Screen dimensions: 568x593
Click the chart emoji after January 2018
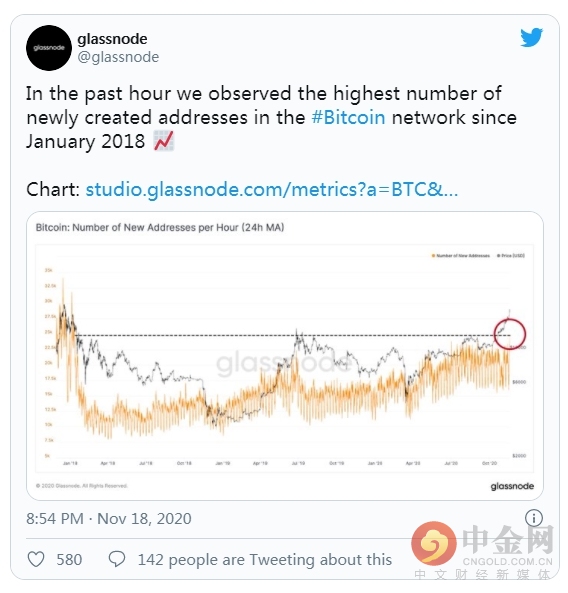[164, 141]
